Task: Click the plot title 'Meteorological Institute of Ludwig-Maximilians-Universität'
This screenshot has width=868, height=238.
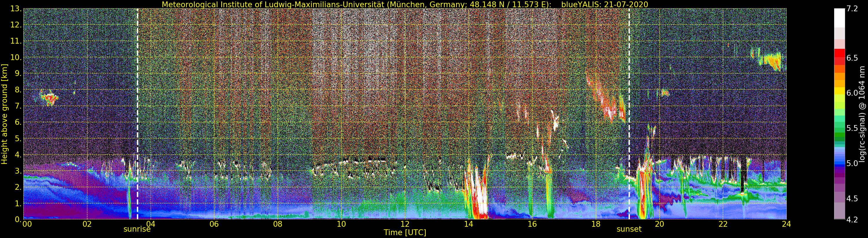Action: 273,4
